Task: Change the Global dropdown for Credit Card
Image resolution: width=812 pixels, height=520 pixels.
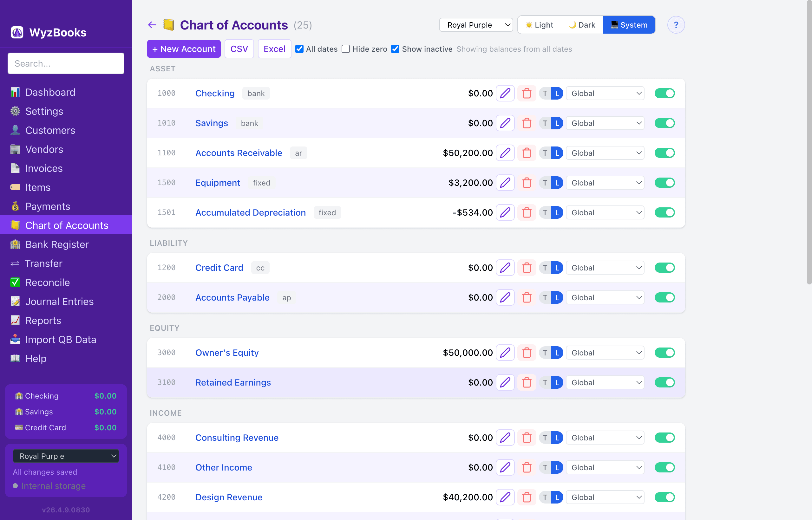Action: pos(605,267)
